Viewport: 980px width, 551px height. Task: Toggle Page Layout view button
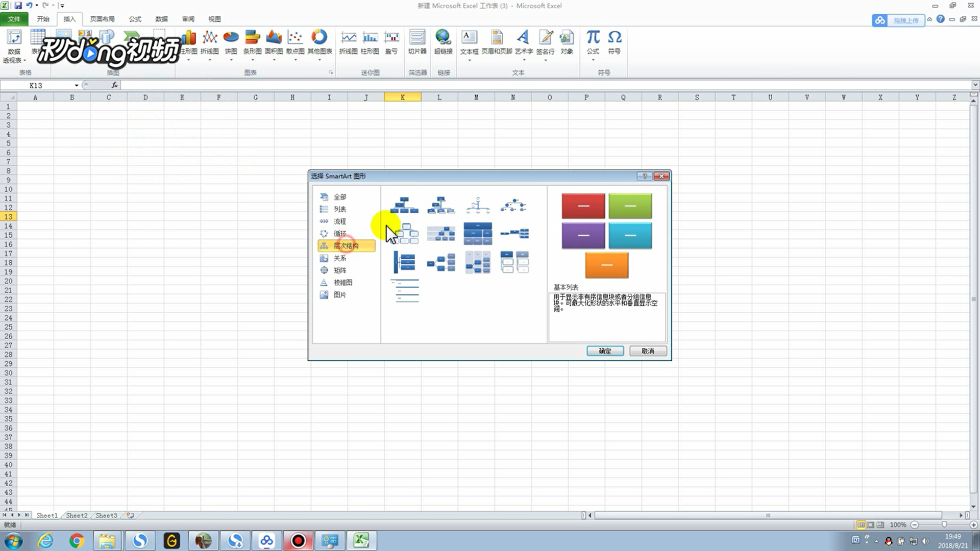click(871, 524)
